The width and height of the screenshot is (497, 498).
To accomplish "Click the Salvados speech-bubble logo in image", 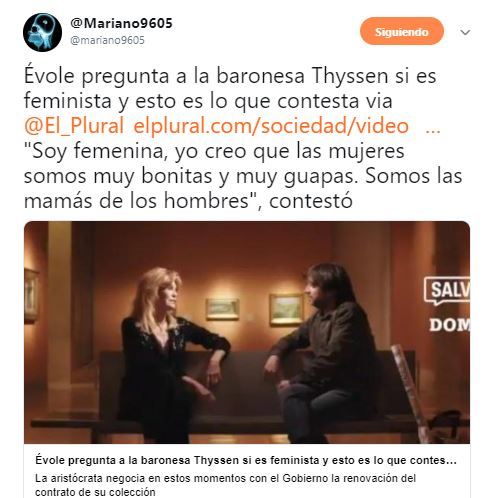I will coord(447,291).
